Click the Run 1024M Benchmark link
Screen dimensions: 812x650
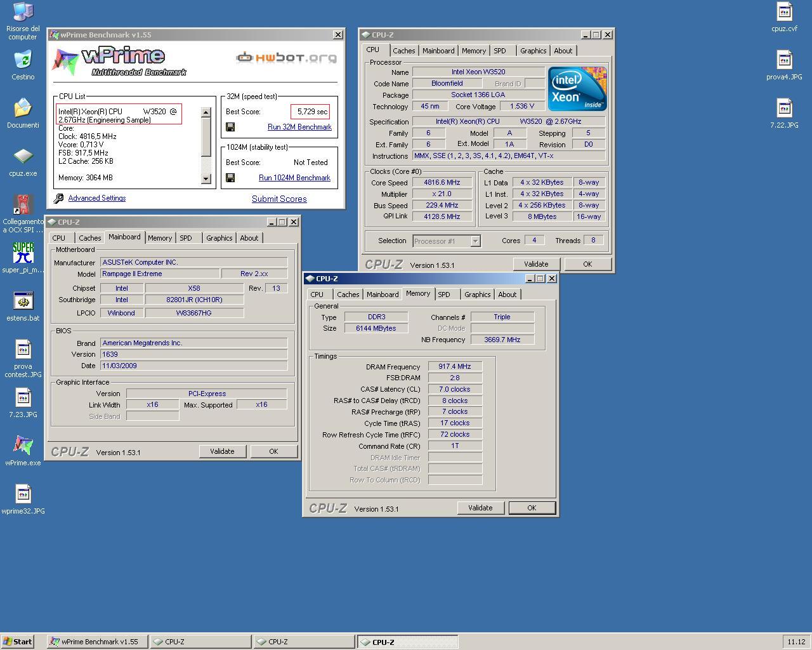[294, 178]
